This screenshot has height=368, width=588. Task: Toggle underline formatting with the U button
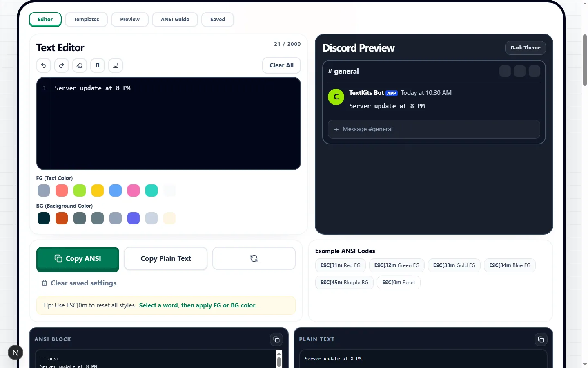tap(116, 65)
